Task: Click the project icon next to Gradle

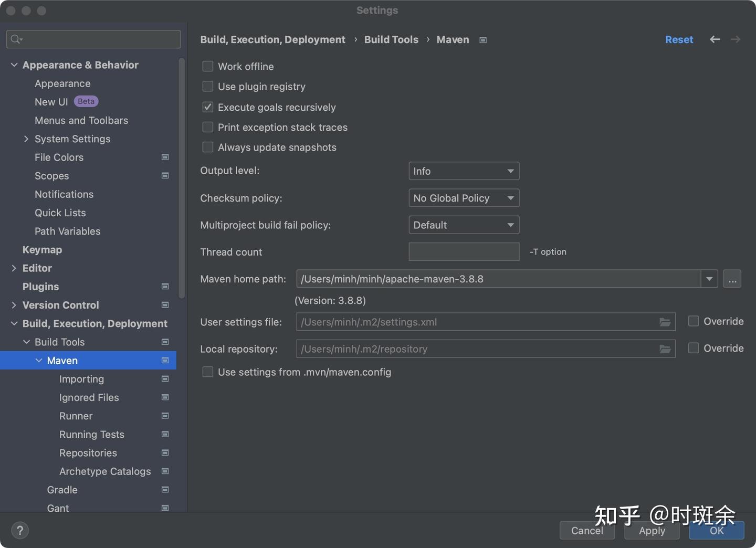Action: click(x=165, y=490)
